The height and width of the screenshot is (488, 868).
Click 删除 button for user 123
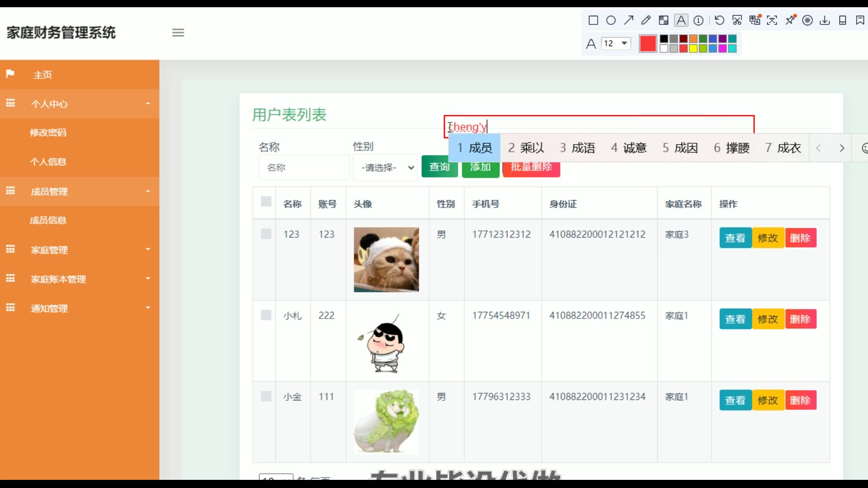tap(800, 238)
